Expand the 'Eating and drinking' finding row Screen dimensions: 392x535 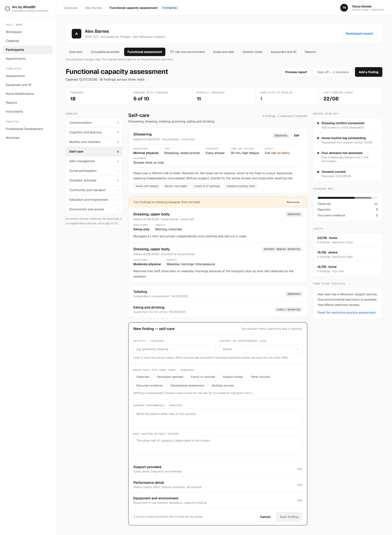[218, 310]
